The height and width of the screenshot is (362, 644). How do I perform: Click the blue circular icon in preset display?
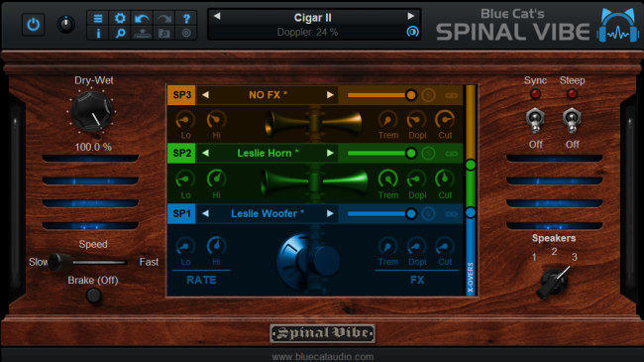[412, 32]
